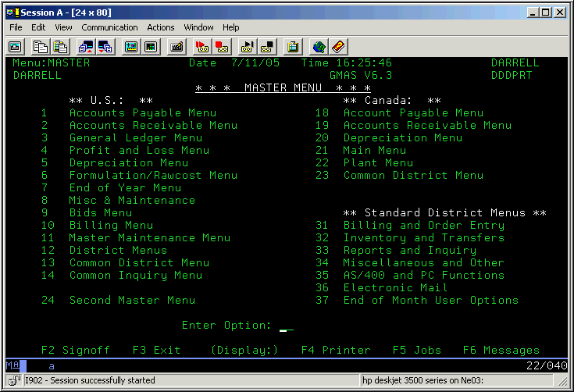Open the File menu
The width and height of the screenshot is (574, 392).
[16, 27]
